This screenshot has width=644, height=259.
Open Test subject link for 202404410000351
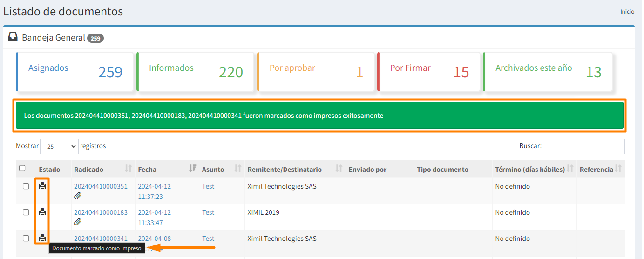pos(208,186)
